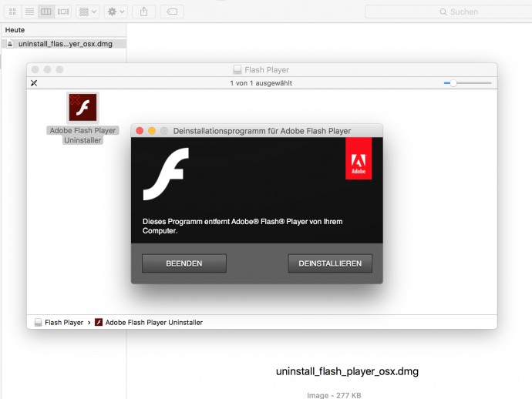Click the Image - 277 KB info text
Viewport: 532px width, 399px height.
[x=334, y=395]
